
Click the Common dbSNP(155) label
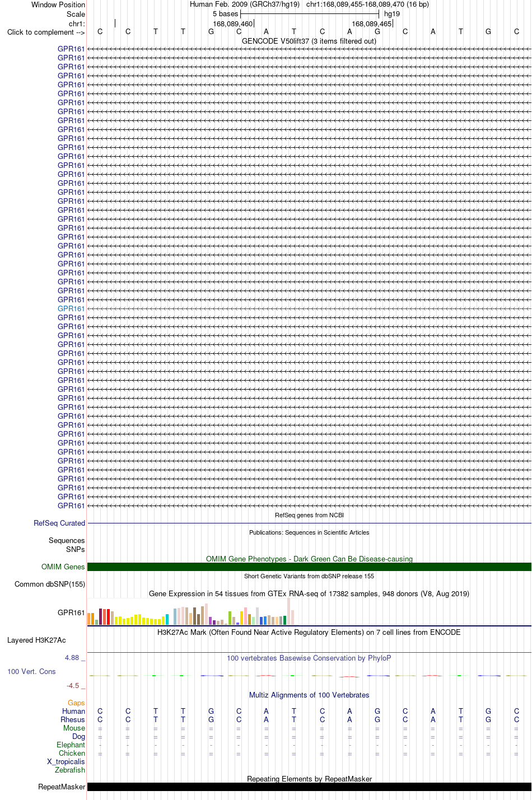pos(50,584)
